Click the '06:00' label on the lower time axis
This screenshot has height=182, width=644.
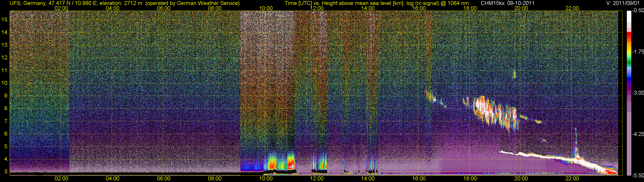click(164, 179)
